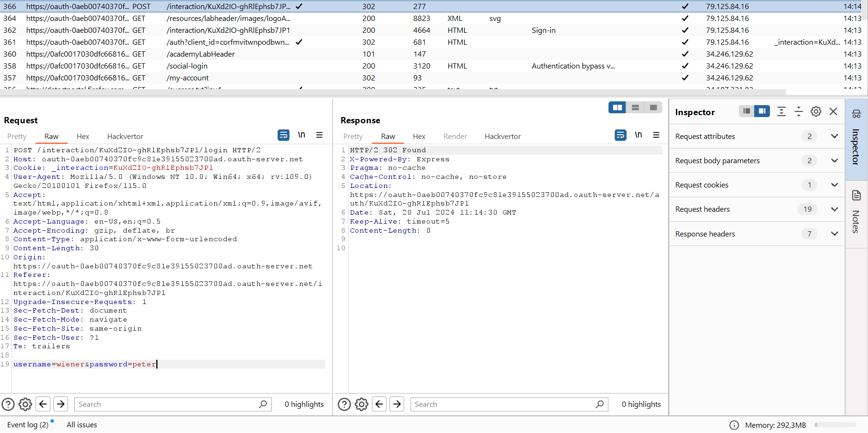The height and width of the screenshot is (433, 868).
Task: Click memory info icon in status bar
Action: 734,425
